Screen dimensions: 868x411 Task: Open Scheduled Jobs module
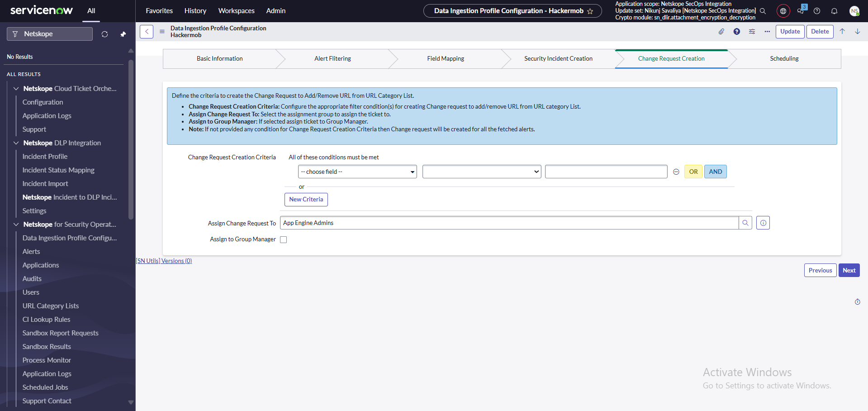pos(45,387)
